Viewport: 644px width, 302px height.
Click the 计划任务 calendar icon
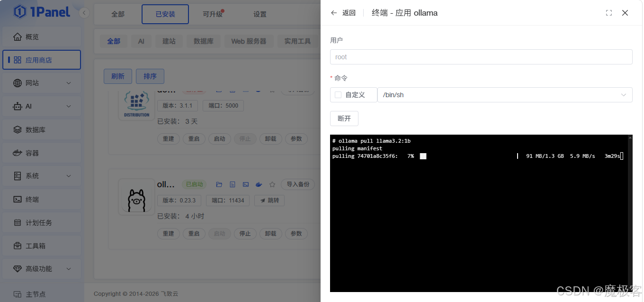coord(18,222)
